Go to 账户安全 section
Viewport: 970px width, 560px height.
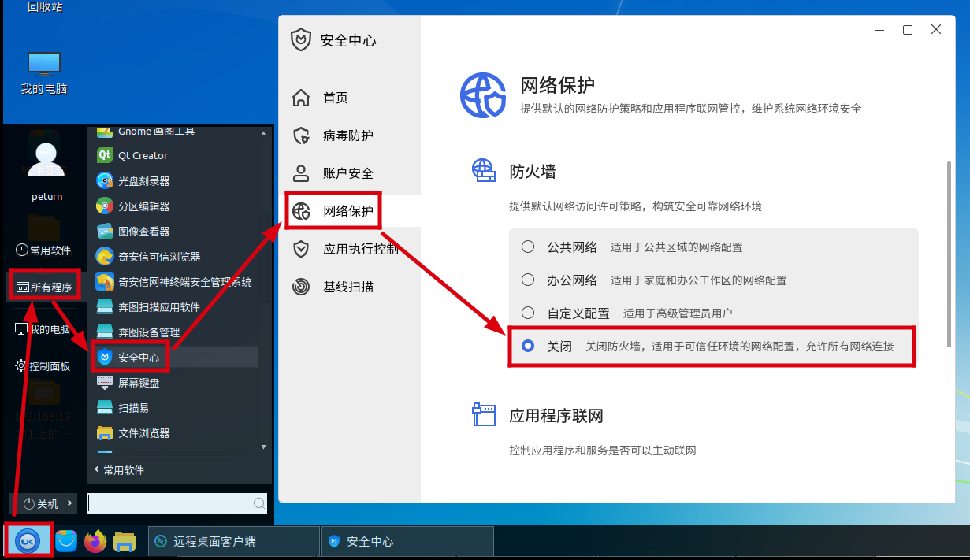(347, 173)
